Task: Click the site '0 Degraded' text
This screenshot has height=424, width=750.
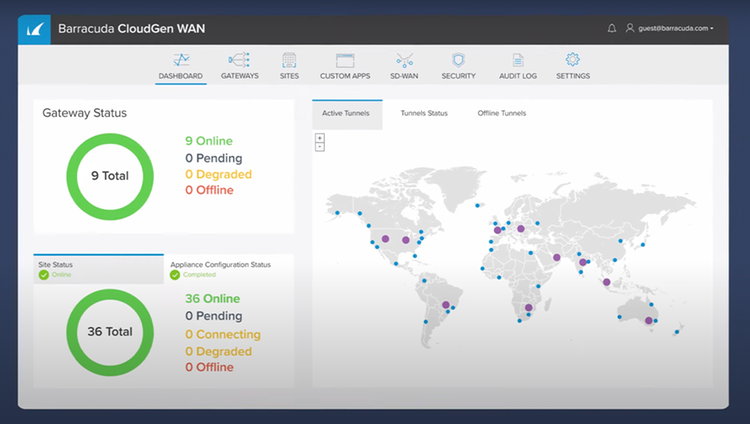Action: tap(219, 352)
